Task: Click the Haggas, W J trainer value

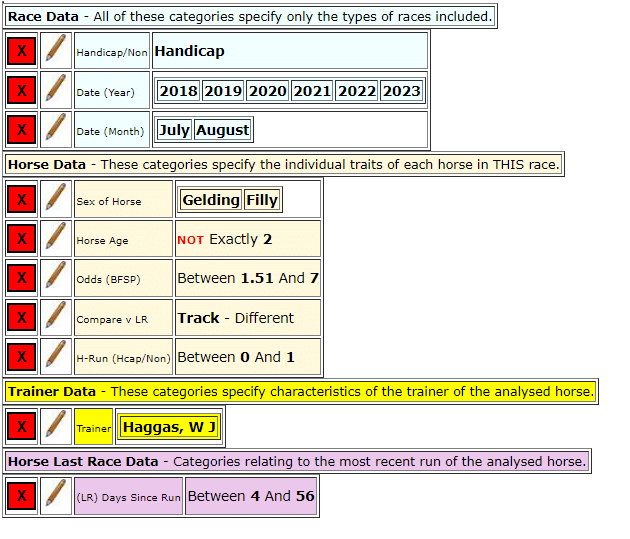Action: (x=169, y=427)
